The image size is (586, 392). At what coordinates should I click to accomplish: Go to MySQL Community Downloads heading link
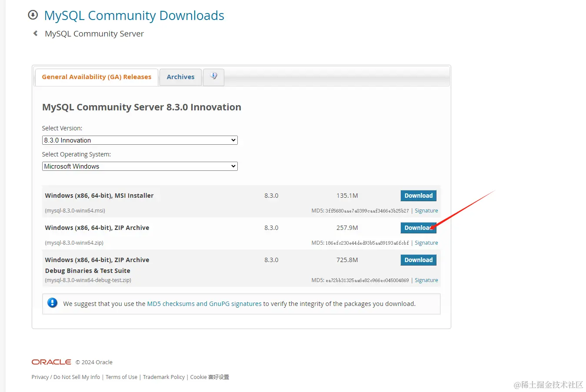click(x=134, y=16)
